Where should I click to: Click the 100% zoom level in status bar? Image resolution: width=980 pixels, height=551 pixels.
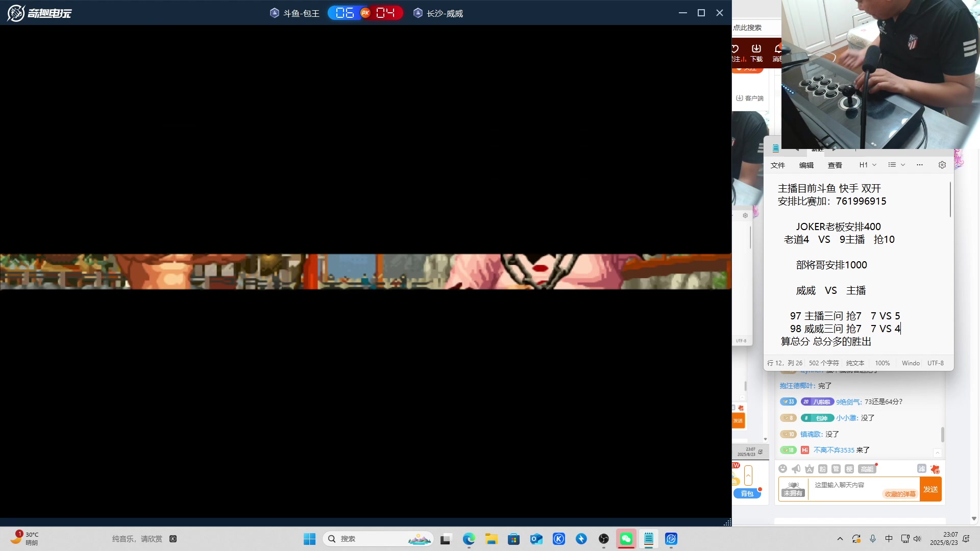pos(882,363)
